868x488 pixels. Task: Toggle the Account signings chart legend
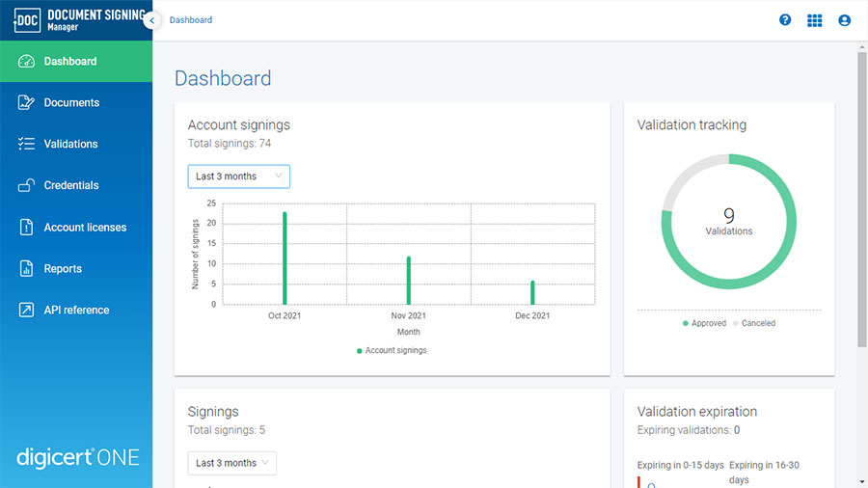pyautogui.click(x=392, y=350)
